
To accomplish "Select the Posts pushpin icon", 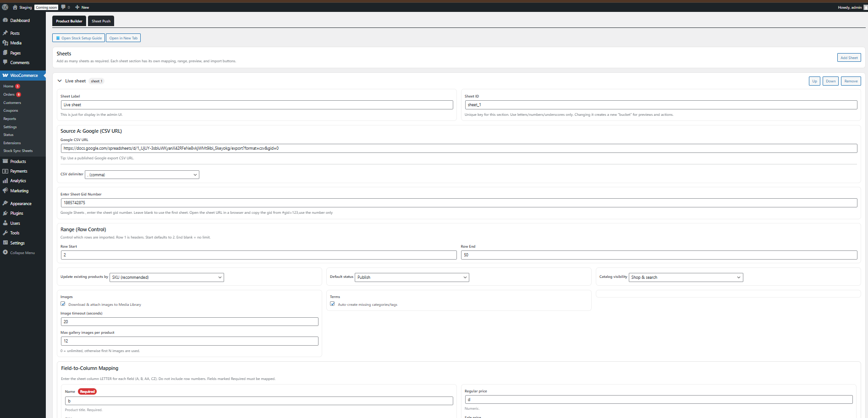I will tap(6, 33).
